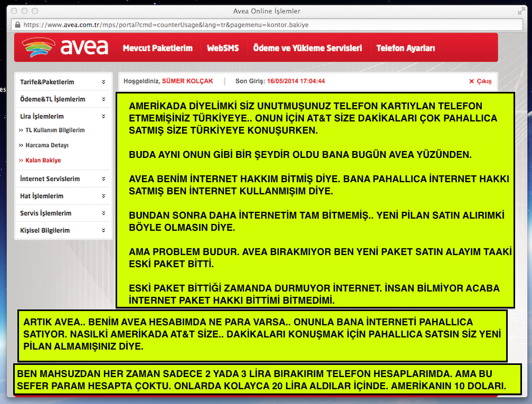Click the Lira İşlemlerim label
The image size is (532, 404).
pyautogui.click(x=42, y=116)
